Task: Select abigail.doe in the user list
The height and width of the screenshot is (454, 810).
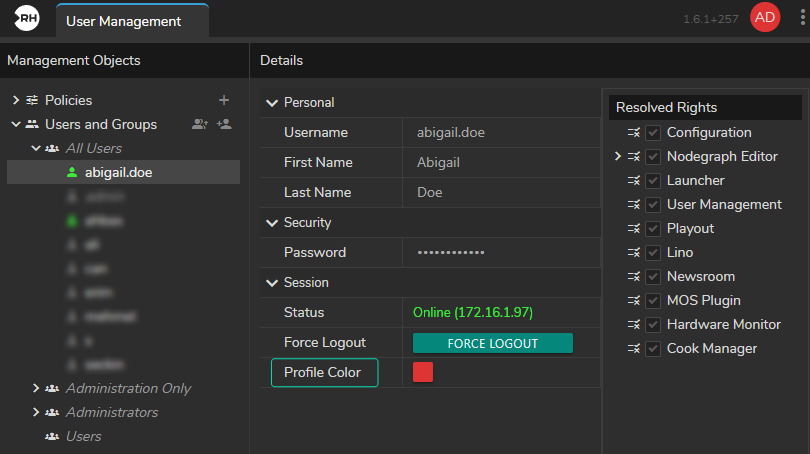Action: coord(118,172)
